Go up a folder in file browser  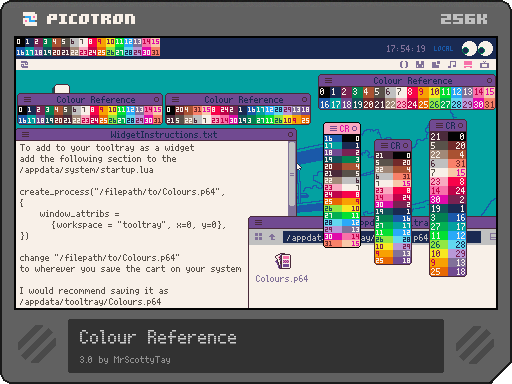[x=272, y=237]
